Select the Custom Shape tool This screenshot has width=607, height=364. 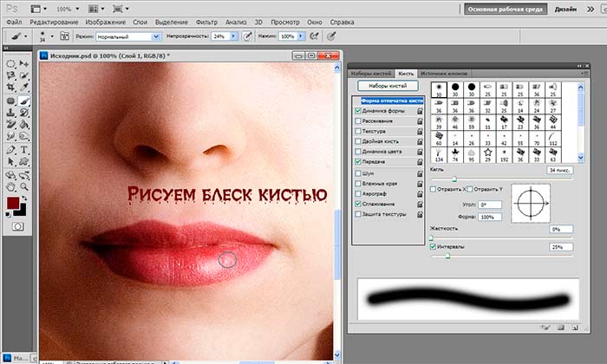point(24,161)
